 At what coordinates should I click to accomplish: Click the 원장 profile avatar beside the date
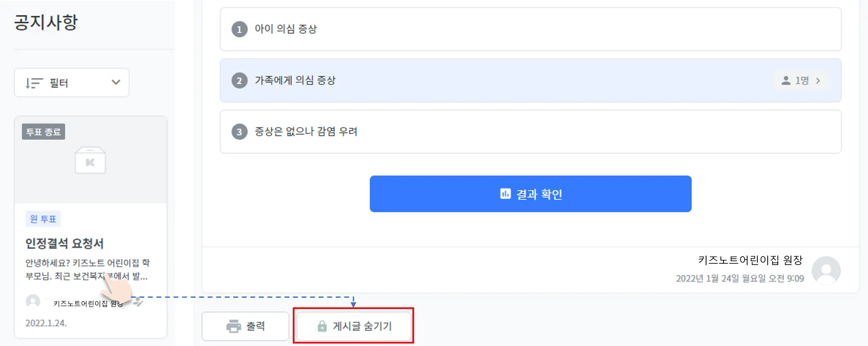click(x=826, y=271)
